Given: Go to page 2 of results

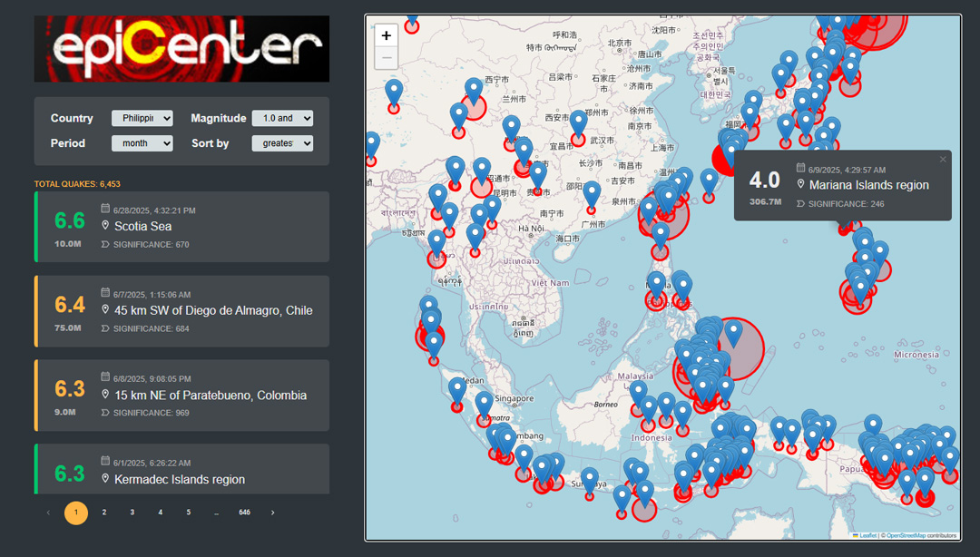Looking at the screenshot, I should click(104, 513).
